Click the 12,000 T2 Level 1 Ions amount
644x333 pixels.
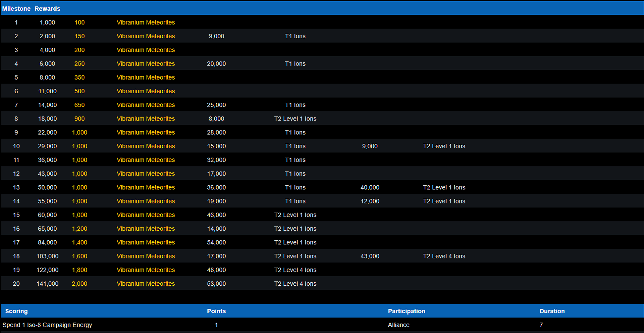coord(370,201)
